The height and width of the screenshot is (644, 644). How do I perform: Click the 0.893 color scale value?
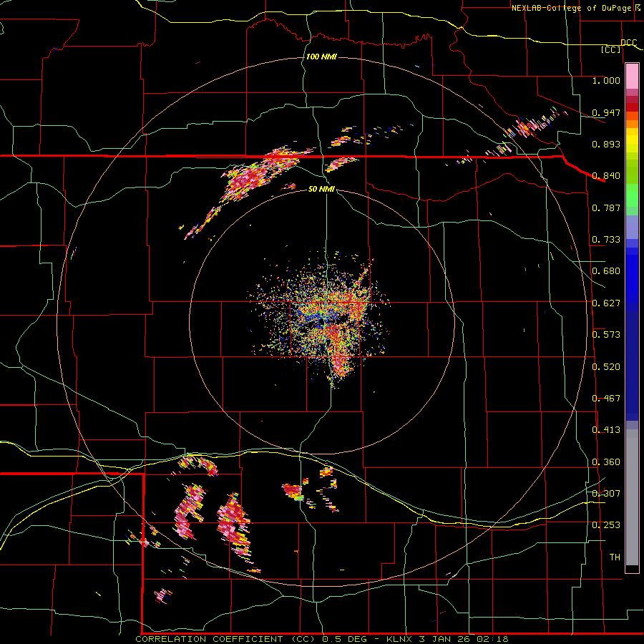606,144
